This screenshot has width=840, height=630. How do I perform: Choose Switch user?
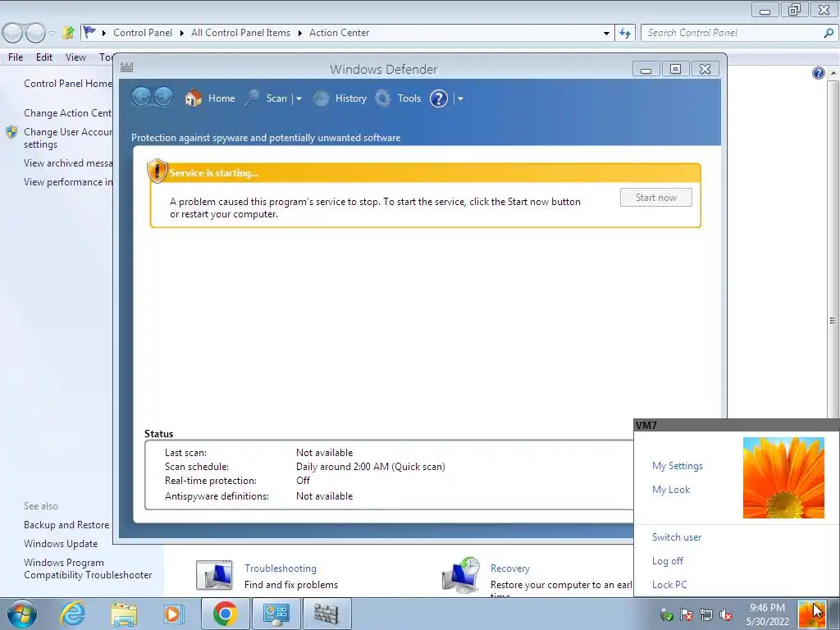(677, 536)
